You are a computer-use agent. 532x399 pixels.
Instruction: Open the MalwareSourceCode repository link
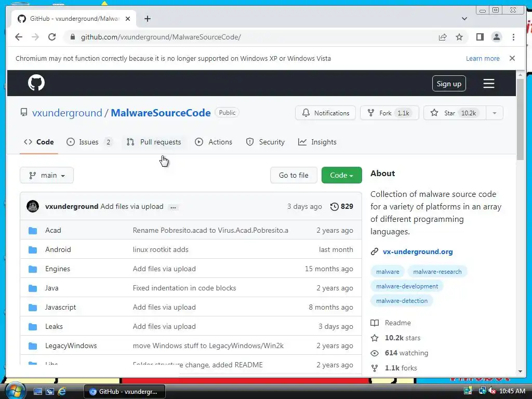coord(161,113)
